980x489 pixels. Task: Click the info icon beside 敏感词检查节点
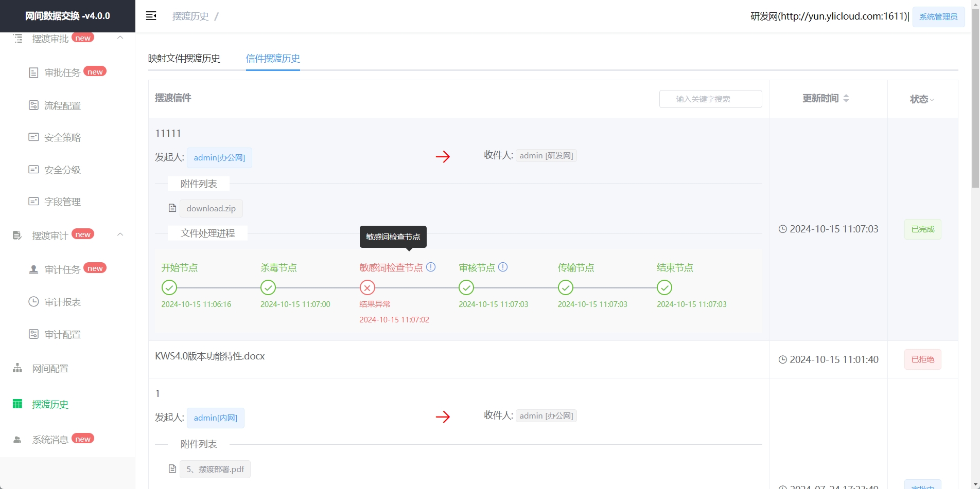[x=431, y=267]
